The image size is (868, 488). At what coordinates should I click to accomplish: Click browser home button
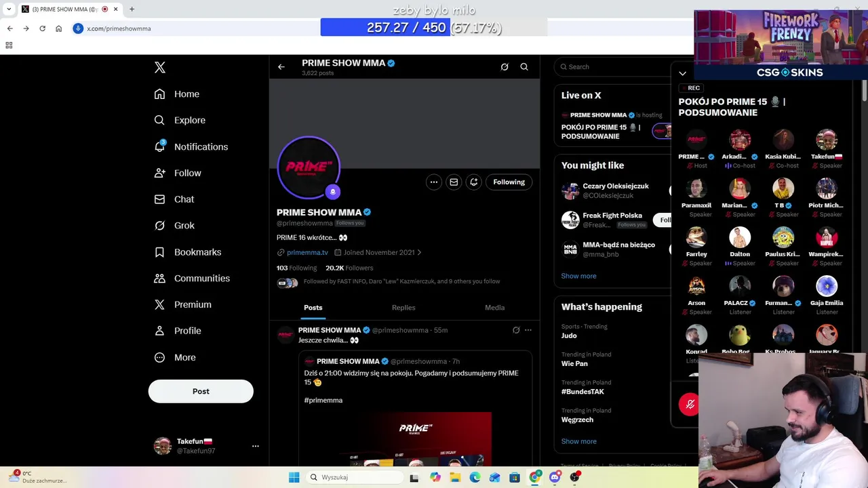pos(58,28)
